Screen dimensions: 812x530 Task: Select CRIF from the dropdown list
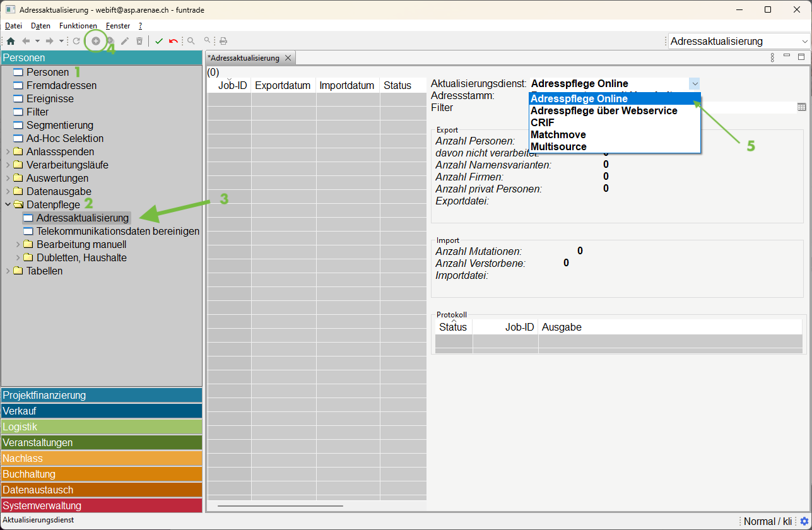coord(543,122)
